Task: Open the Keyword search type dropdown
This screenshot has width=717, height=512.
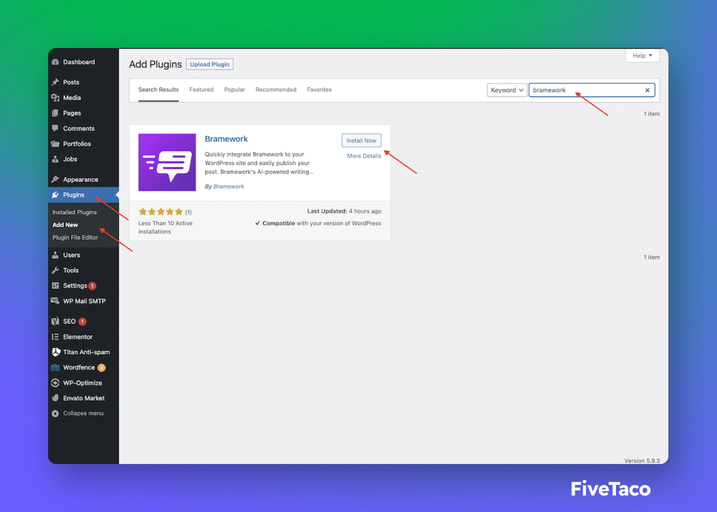Action: 506,90
